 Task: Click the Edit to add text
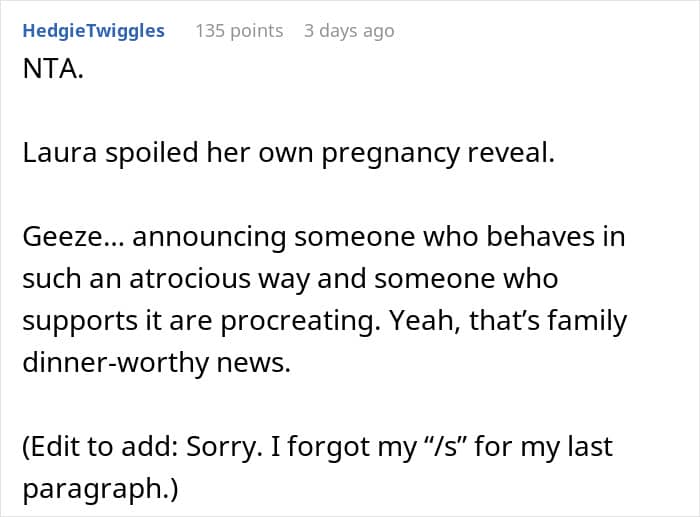click(100, 446)
